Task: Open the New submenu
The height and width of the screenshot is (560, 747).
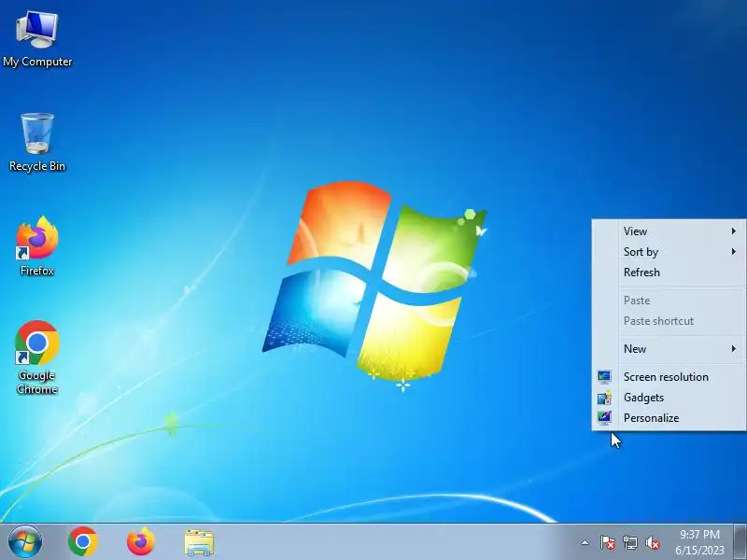Action: (669, 348)
